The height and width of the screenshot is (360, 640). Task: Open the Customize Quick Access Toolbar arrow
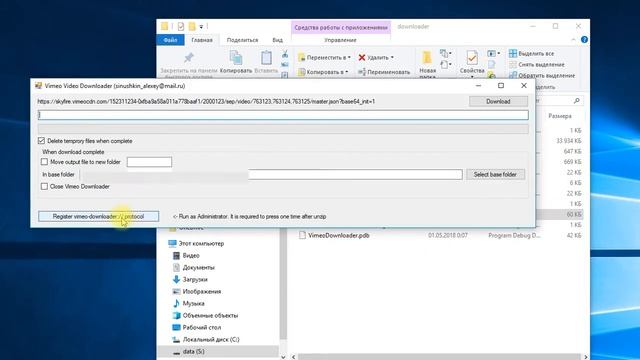coord(201,27)
